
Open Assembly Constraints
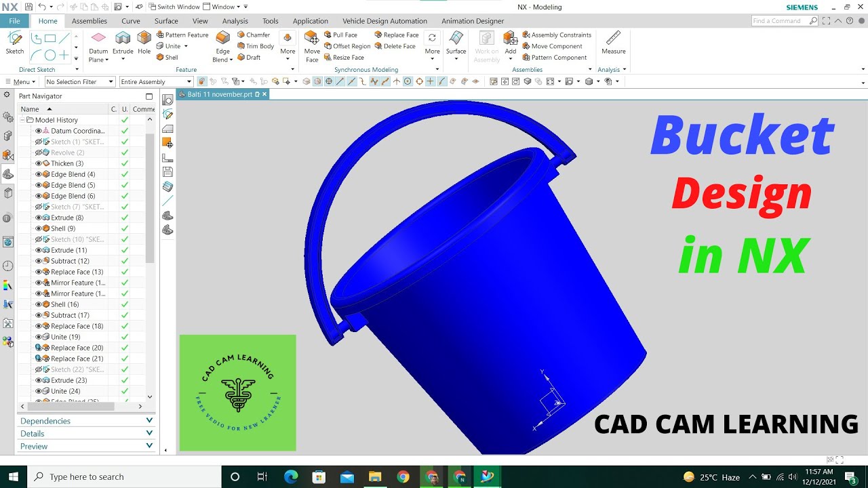557,35
